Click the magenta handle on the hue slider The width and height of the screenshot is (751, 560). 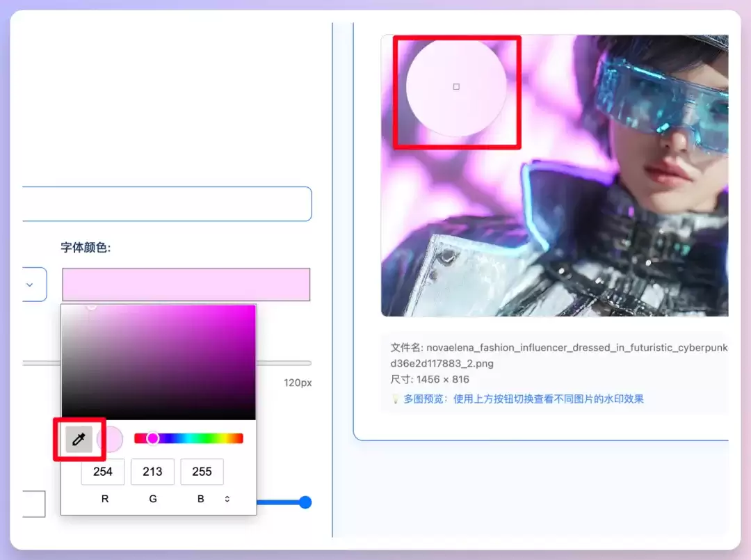coord(153,438)
